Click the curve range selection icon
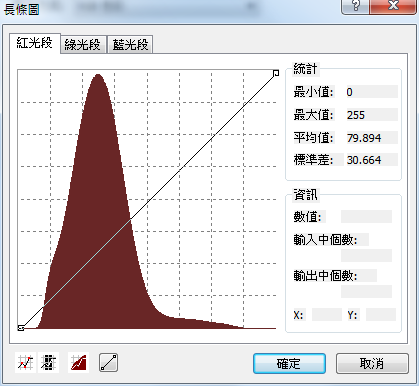 (49, 363)
